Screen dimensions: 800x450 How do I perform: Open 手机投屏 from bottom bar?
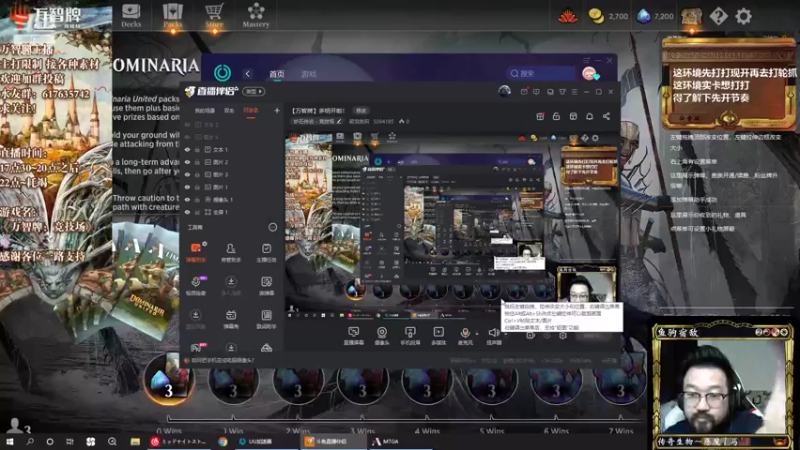[410, 336]
